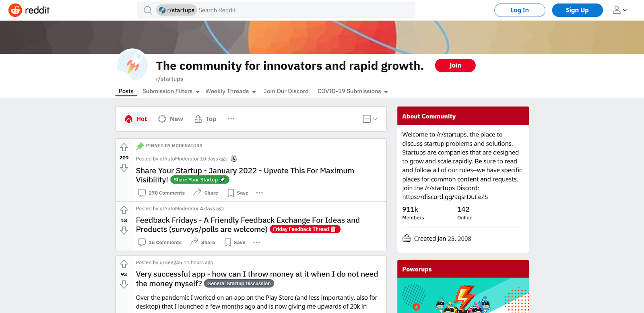This screenshot has height=313, width=644.
Task: Downvote the Feedback Fridays post
Action: pyautogui.click(x=124, y=231)
